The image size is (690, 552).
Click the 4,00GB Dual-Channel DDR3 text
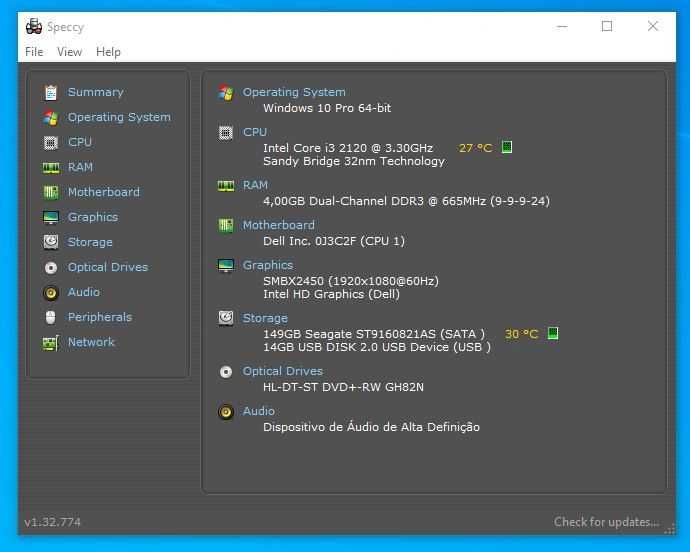click(x=406, y=202)
